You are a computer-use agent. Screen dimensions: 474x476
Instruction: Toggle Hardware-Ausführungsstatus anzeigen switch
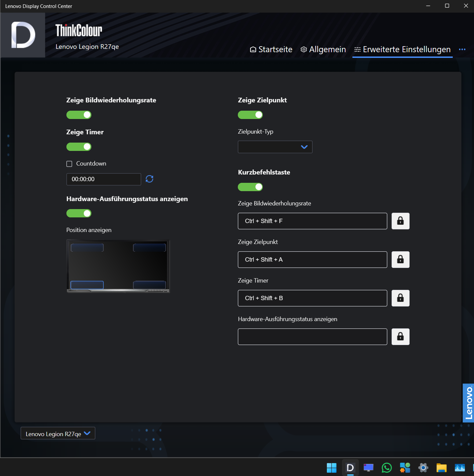point(79,213)
